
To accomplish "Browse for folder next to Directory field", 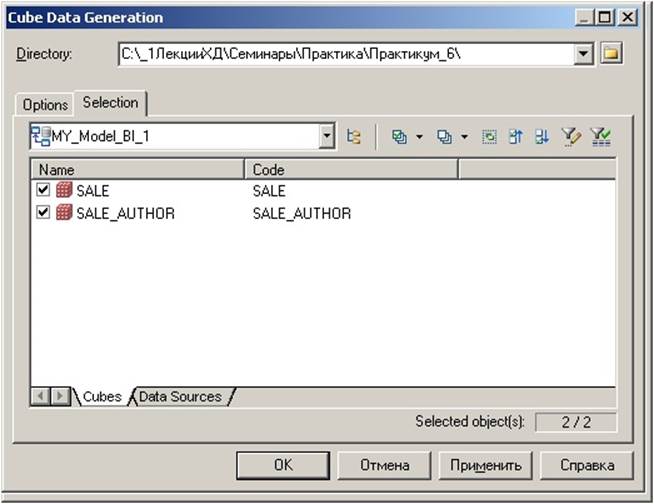I will pos(611,53).
